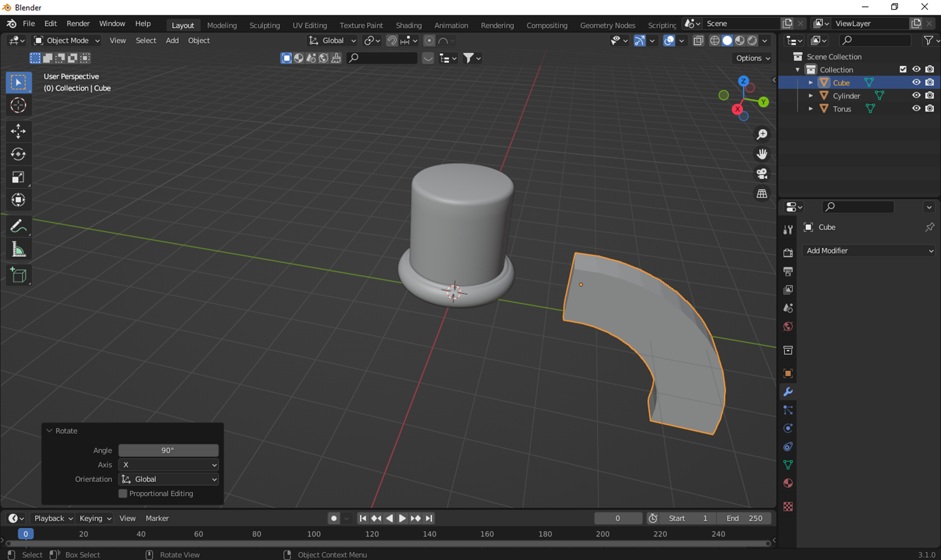Screen dimensions: 941x560
Task: Switch to the Modeling workspace tab
Action: tap(222, 25)
